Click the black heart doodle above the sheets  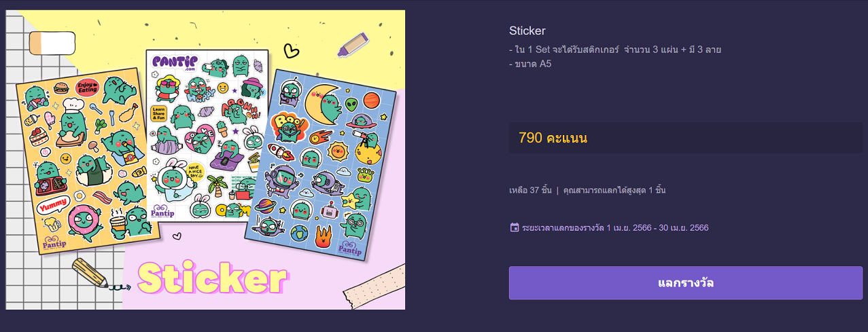pyautogui.click(x=292, y=50)
